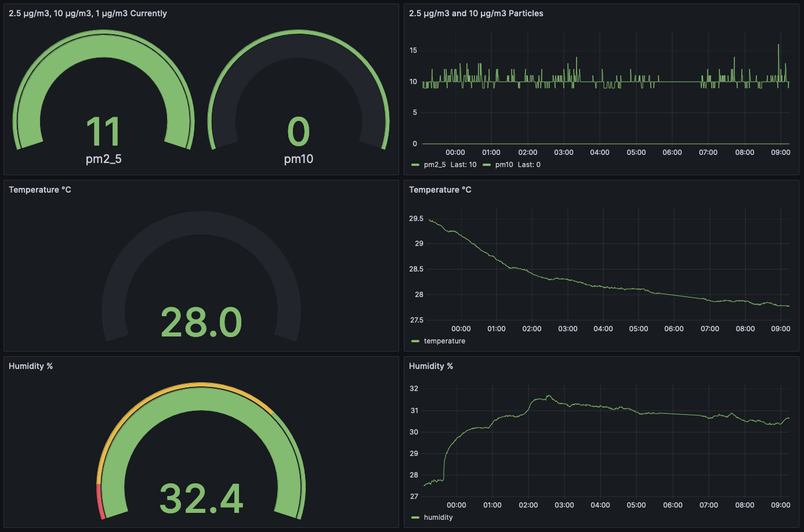
Task: Click the 02:00 time label in the Humidity chart
Action: click(528, 505)
